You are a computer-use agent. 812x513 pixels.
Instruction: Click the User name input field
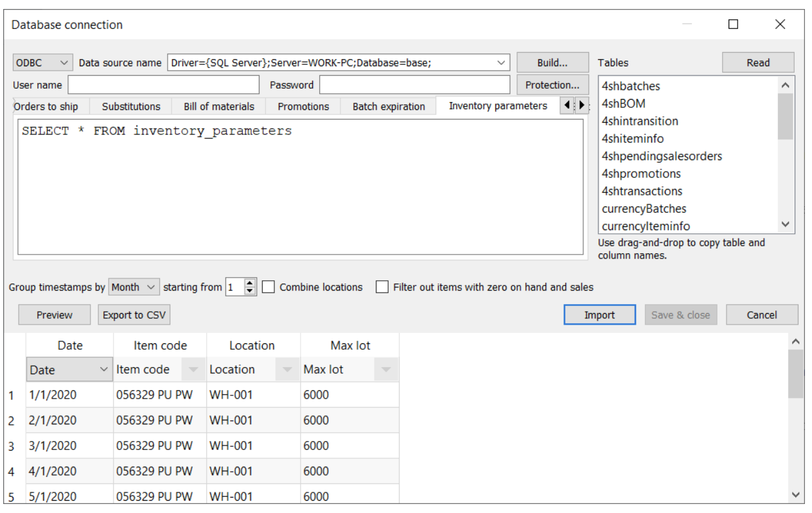tap(163, 85)
